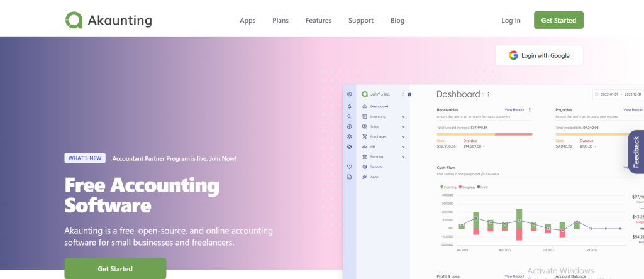Expand the Banking chevron in sidebar
The width and height of the screenshot is (644, 279).
click(404, 156)
